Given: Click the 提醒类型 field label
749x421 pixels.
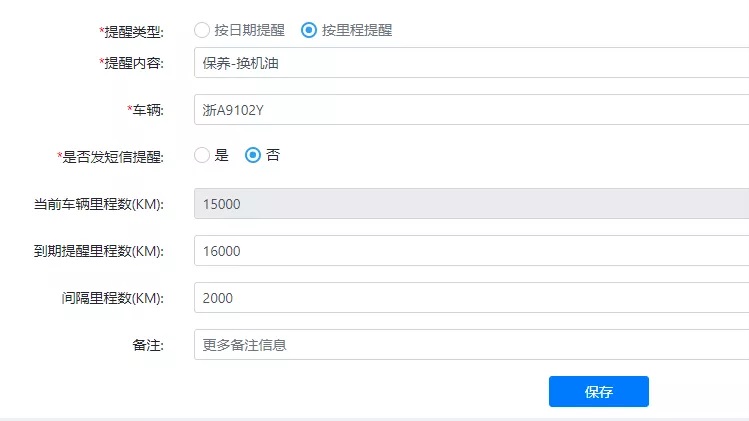Looking at the screenshot, I should tap(133, 31).
